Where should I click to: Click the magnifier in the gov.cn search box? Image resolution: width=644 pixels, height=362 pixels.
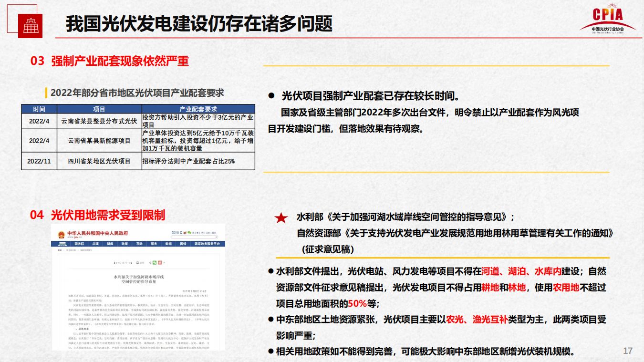pyautogui.click(x=217, y=237)
